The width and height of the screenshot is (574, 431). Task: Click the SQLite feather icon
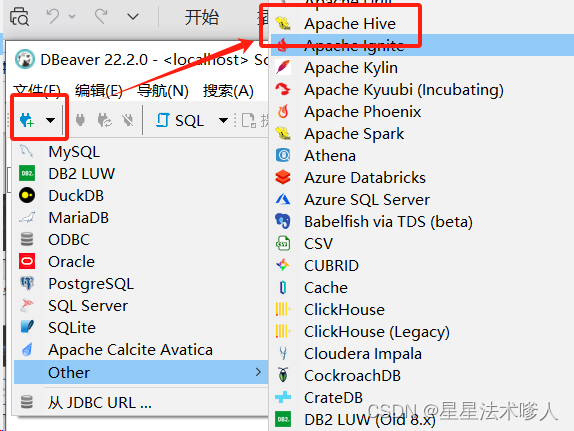tap(27, 327)
